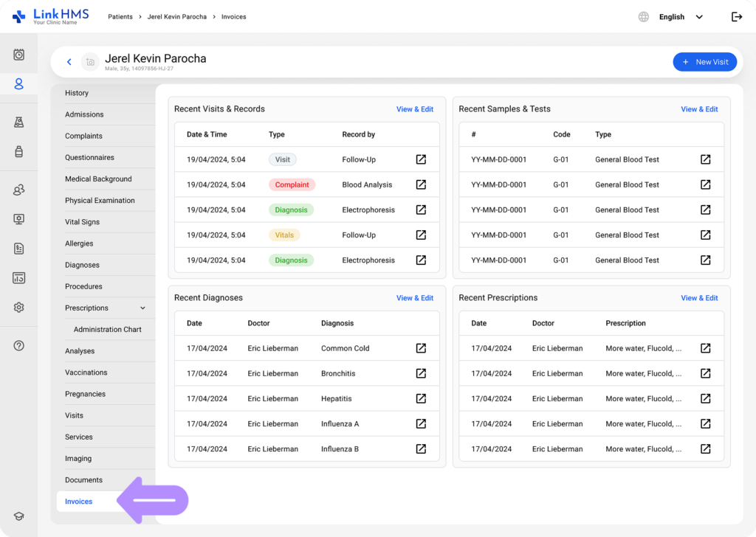Open the pharmacy bottle icon in sidebar

18,152
